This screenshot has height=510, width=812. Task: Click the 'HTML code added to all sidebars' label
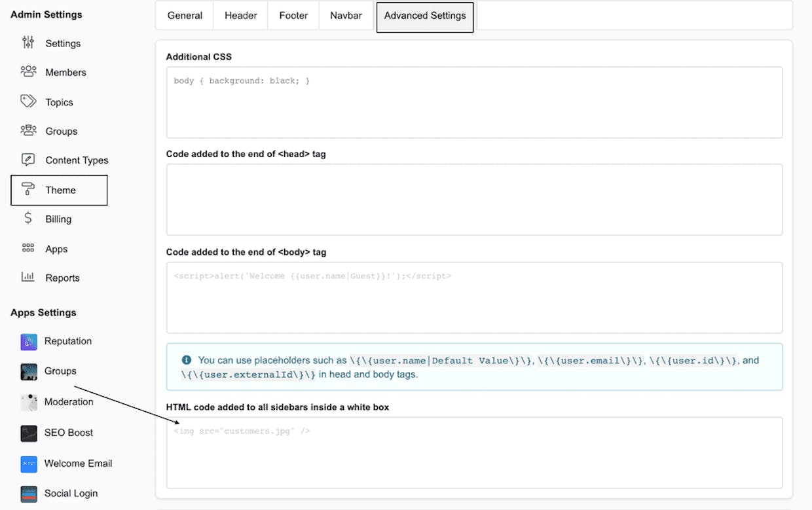(278, 407)
